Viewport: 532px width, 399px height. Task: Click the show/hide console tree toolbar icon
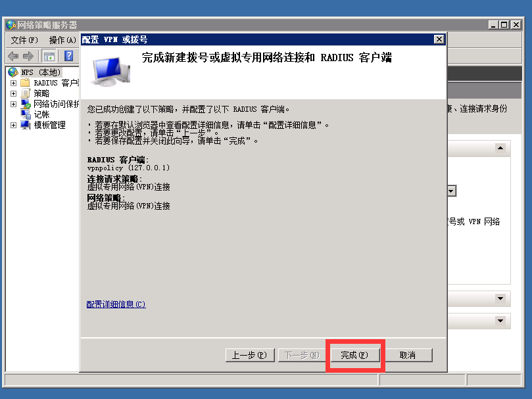pos(49,57)
